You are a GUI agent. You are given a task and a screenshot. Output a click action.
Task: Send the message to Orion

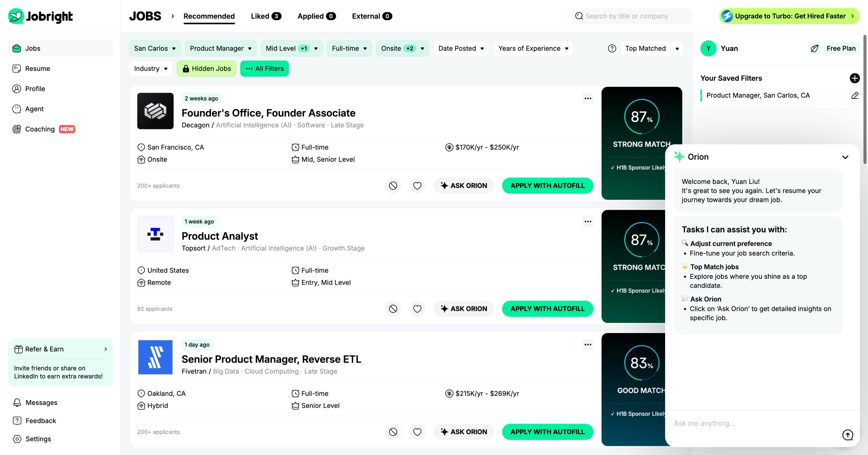[847, 435]
